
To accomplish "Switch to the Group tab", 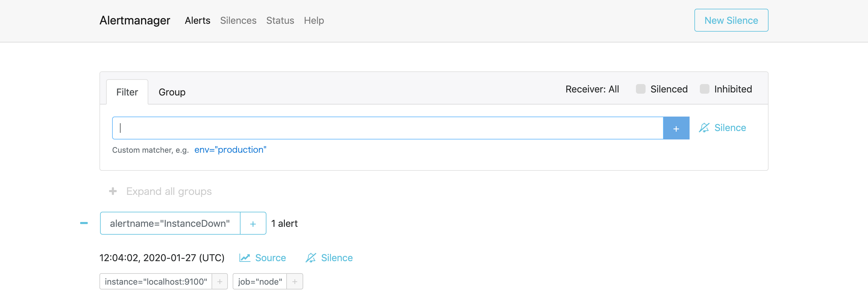I will [172, 92].
